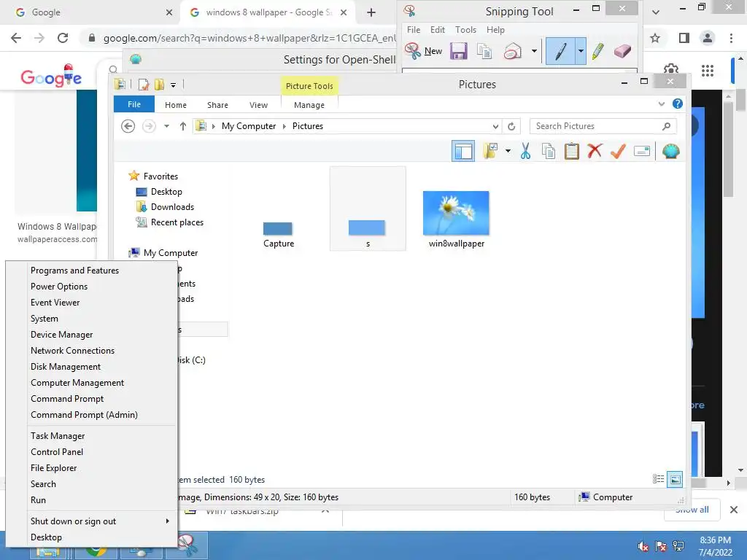Viewport: 747px width, 560px height.
Task: Click My Computer in address breadcrumb
Action: click(248, 126)
